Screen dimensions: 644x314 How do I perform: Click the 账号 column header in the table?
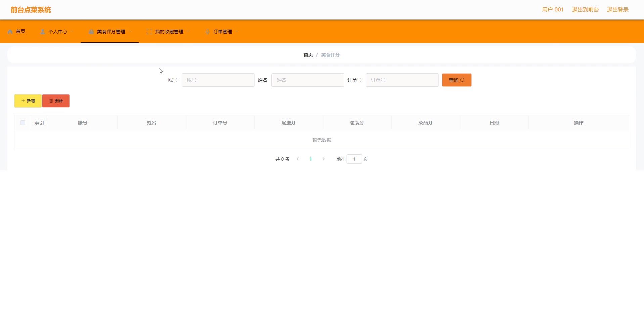[83, 123]
